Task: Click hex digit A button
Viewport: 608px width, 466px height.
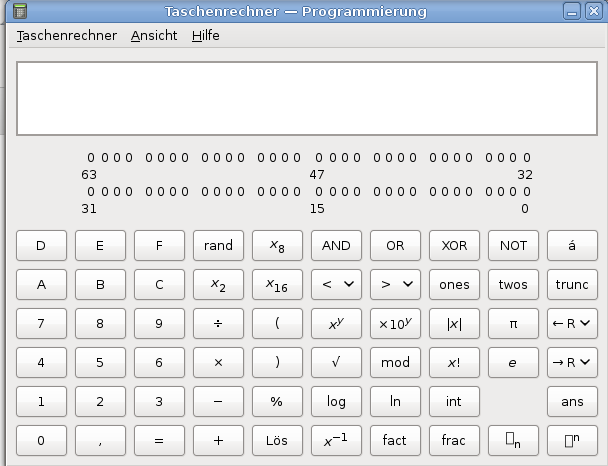Action: click(41, 285)
